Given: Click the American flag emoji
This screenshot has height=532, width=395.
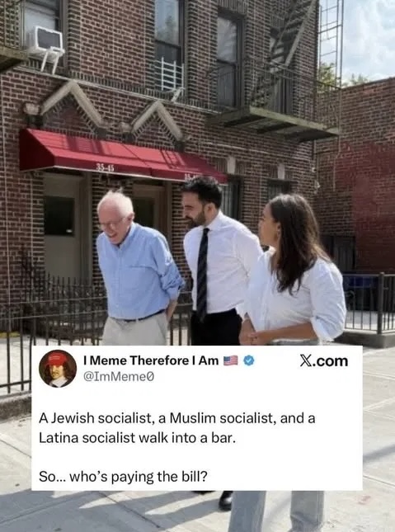Looking at the screenshot, I should [x=231, y=360].
